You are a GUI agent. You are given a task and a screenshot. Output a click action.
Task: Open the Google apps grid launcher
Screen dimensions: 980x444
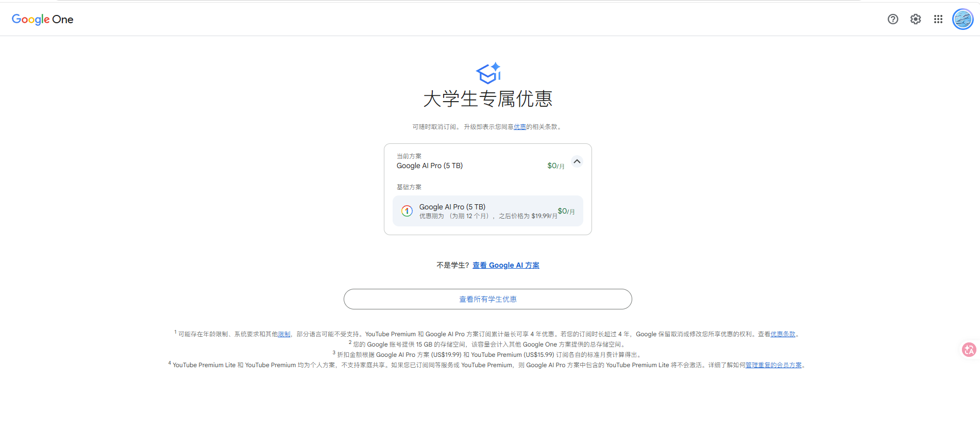[x=938, y=19]
